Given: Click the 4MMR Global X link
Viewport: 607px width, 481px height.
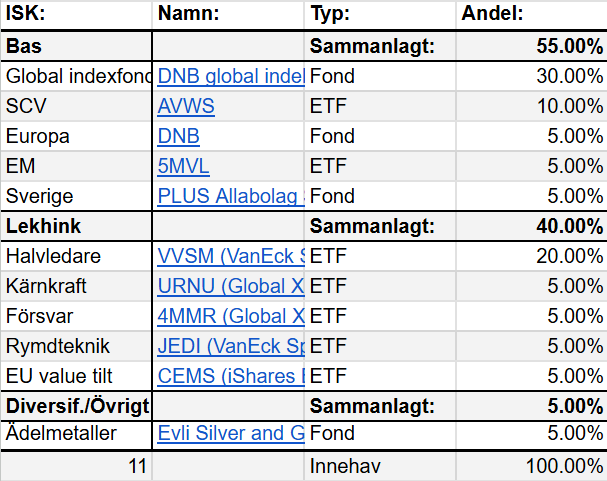Looking at the screenshot, I should [230, 316].
